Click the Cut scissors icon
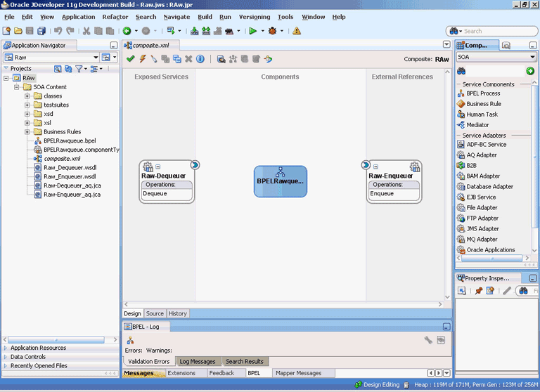The height and width of the screenshot is (392, 540). (x=86, y=31)
